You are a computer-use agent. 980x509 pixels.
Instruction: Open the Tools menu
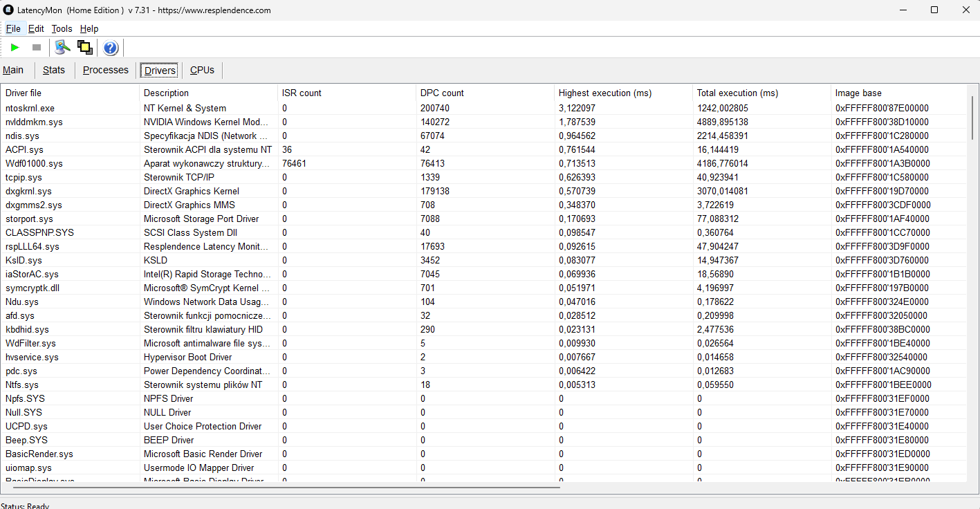tap(62, 28)
